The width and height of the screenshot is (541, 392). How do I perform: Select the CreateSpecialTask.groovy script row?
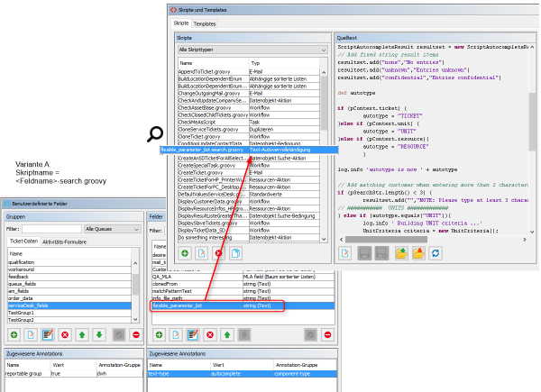(x=249, y=166)
